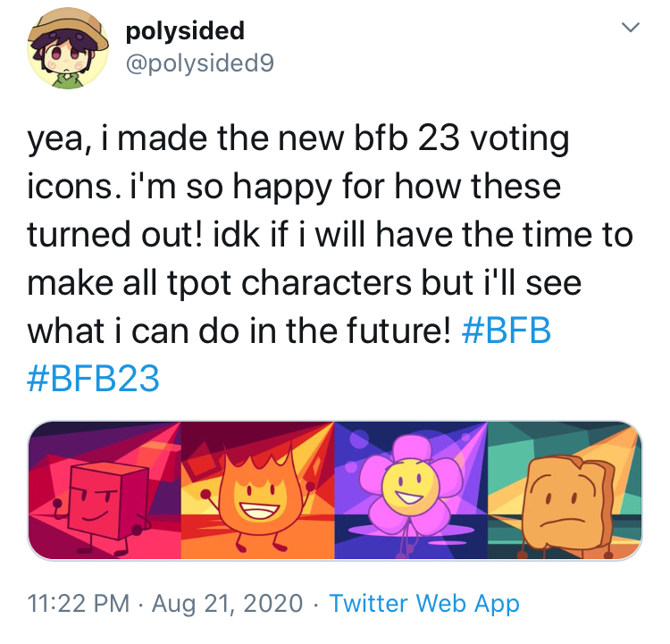The image size is (670, 644).
Task: Open the Twitter Web App source link
Action: pos(423,604)
